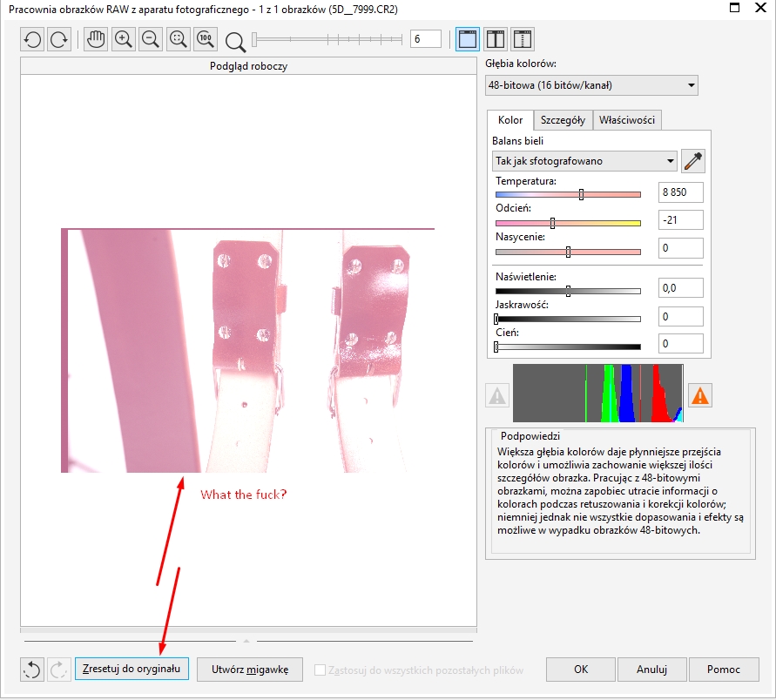Open the Właściwości tab
Image resolution: width=776 pixels, height=700 pixels.
coord(628,120)
